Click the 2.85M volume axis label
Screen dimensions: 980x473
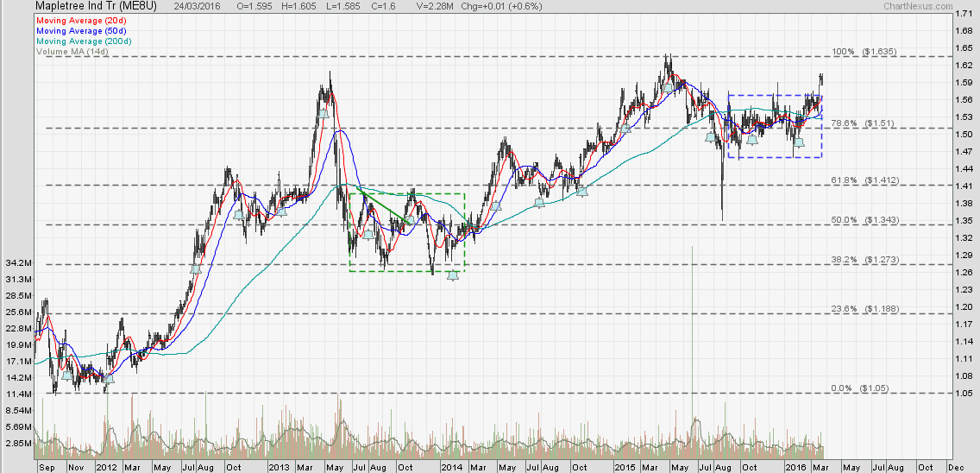point(17,444)
